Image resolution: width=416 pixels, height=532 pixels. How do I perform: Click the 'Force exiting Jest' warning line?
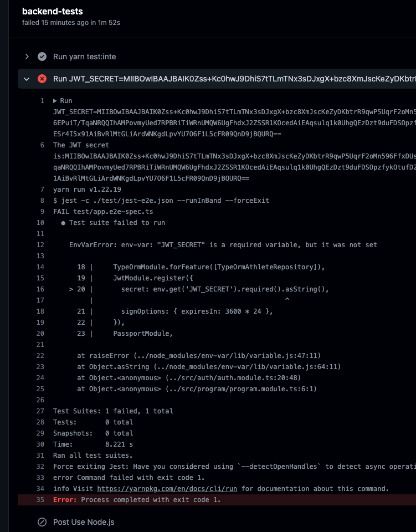pyautogui.click(x=234, y=467)
